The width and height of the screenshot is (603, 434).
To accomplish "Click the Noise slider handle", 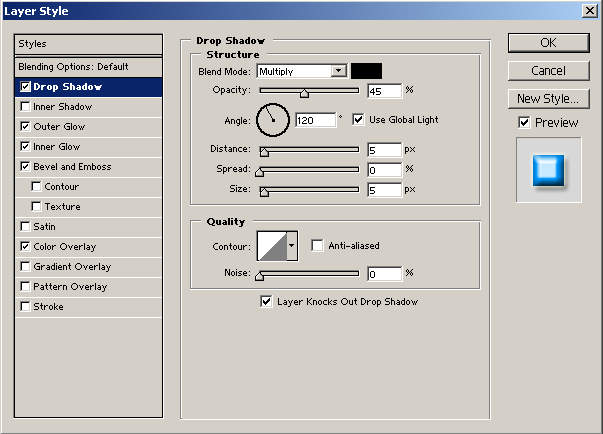I will click(260, 276).
